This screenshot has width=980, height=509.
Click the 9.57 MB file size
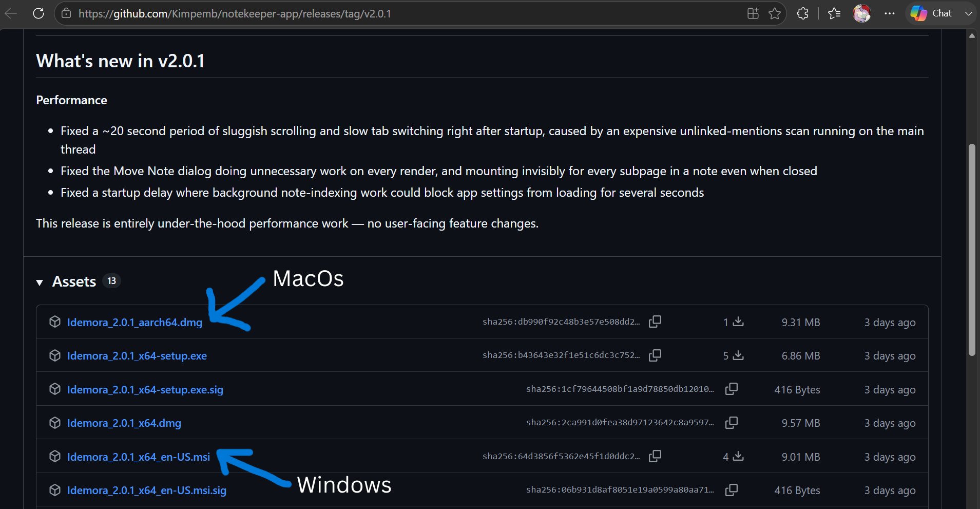801,423
